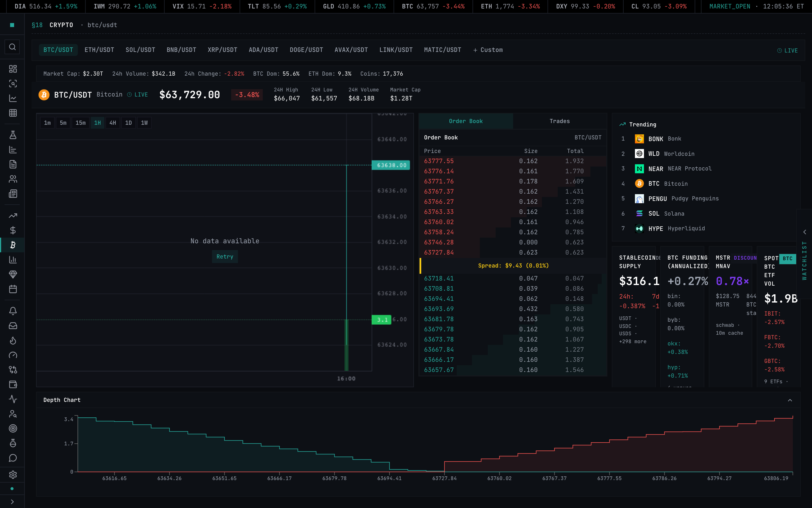Open the search icon in the sidebar

click(x=12, y=47)
